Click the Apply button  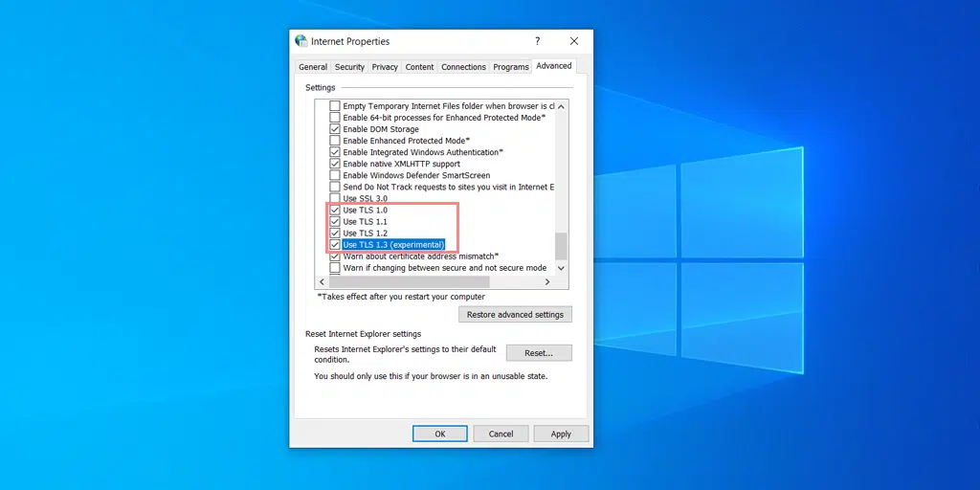(x=561, y=434)
